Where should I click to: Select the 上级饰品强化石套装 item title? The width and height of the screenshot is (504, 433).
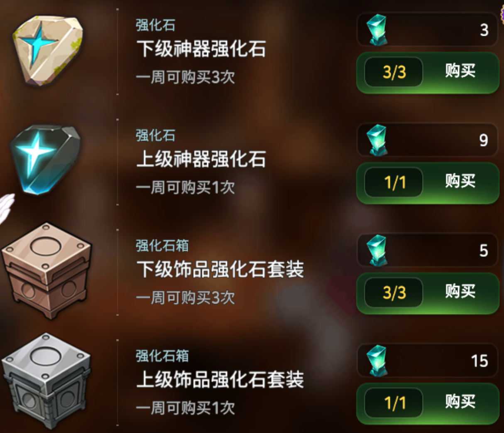pyautogui.click(x=220, y=379)
